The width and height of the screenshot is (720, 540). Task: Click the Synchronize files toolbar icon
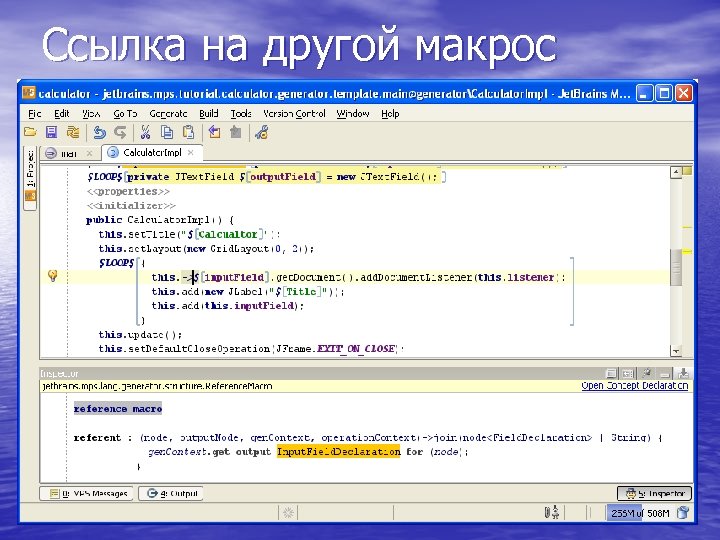tap(73, 132)
